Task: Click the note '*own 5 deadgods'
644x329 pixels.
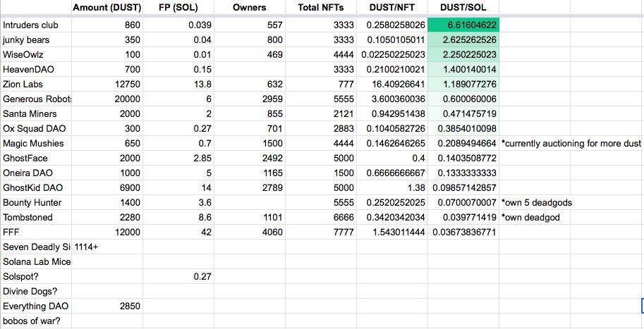Action: (x=536, y=202)
